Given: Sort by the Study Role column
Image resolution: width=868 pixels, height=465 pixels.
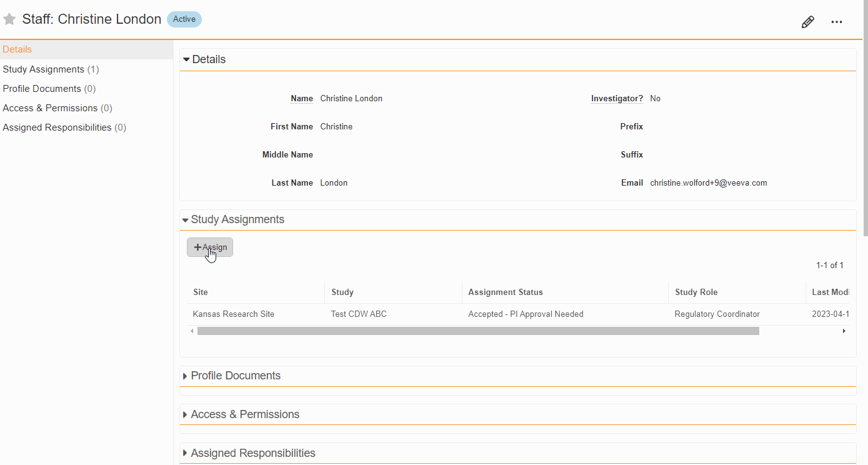Looking at the screenshot, I should tap(696, 292).
